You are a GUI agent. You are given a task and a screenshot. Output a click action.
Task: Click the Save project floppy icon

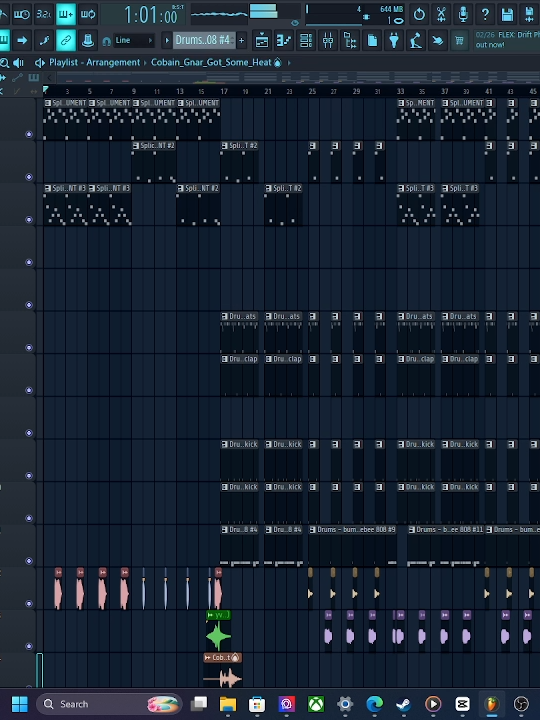pyautogui.click(x=507, y=15)
